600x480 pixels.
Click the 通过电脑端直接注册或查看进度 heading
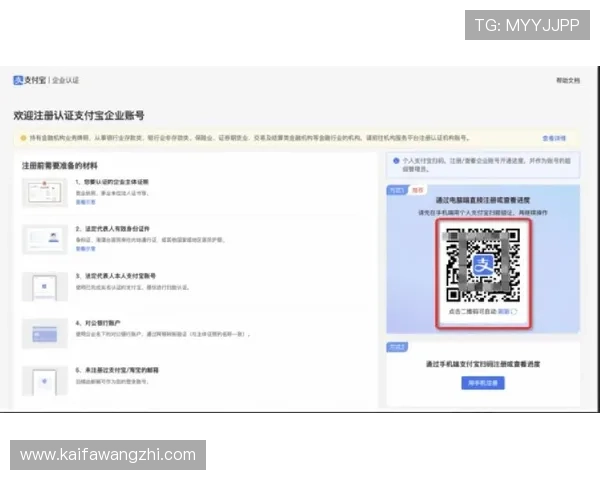[483, 200]
